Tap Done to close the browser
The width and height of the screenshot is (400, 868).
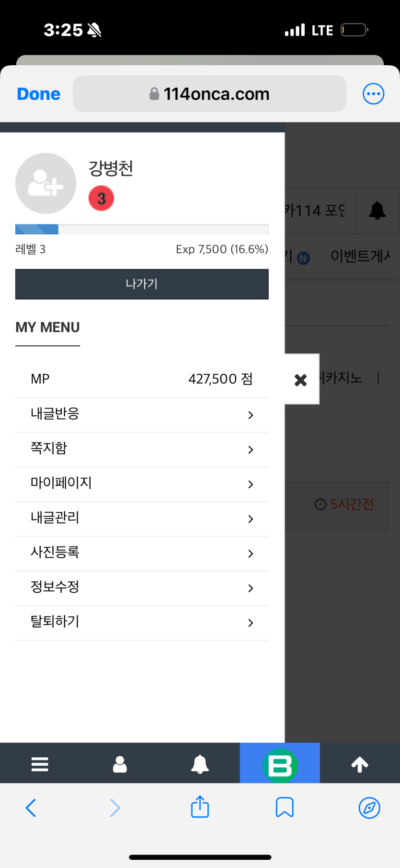pos(39,94)
